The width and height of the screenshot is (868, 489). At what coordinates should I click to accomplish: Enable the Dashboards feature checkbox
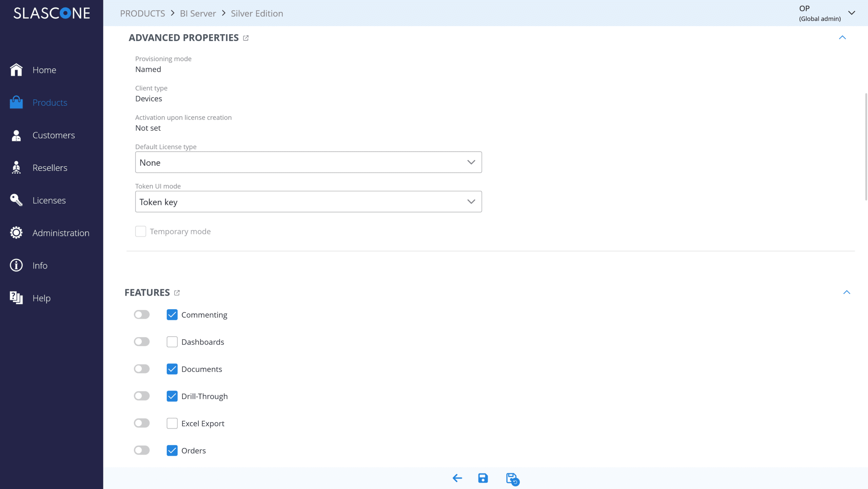click(x=172, y=342)
